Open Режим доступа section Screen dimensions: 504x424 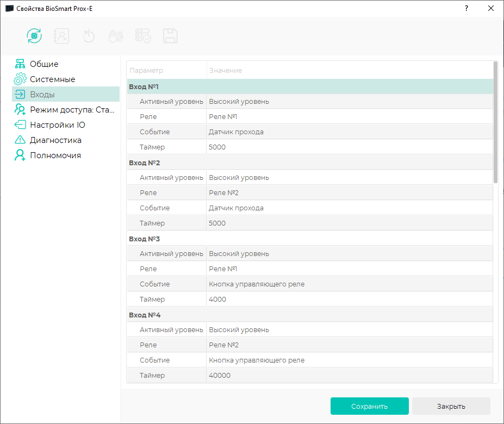pyautogui.click(x=72, y=110)
